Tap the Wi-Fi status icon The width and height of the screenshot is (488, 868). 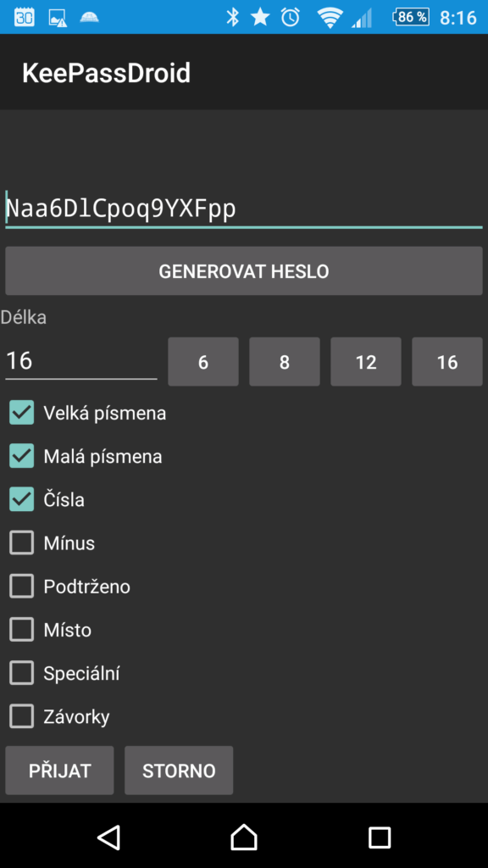pos(330,17)
